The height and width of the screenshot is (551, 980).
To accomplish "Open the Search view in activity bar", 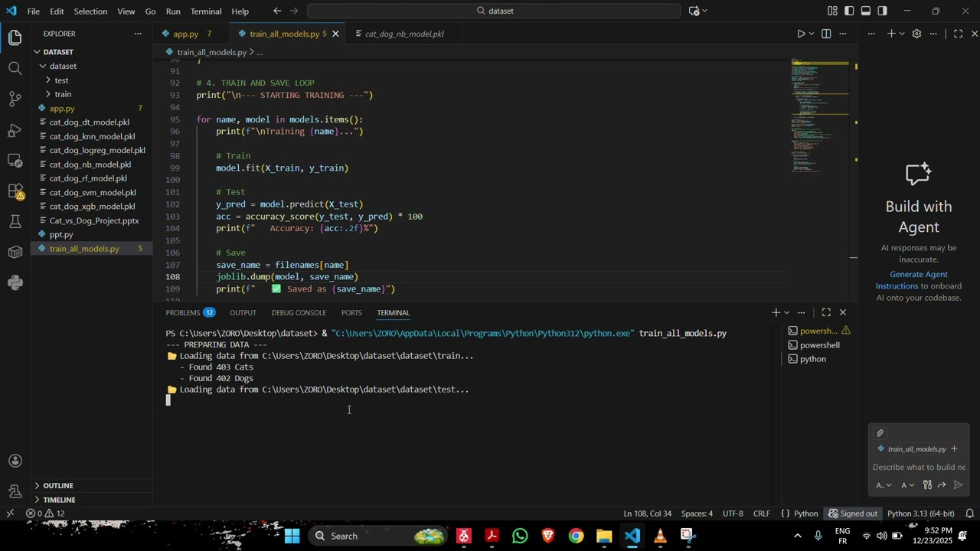I will (15, 68).
